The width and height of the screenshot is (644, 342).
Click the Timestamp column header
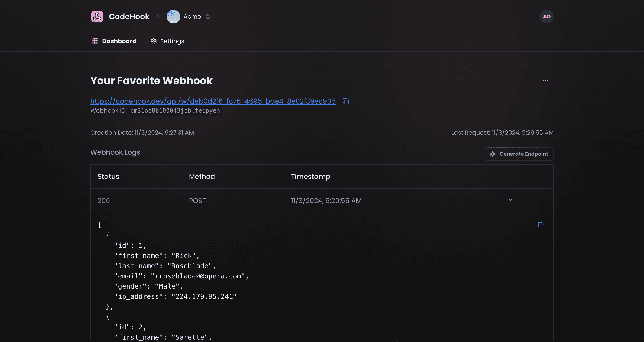pos(310,177)
